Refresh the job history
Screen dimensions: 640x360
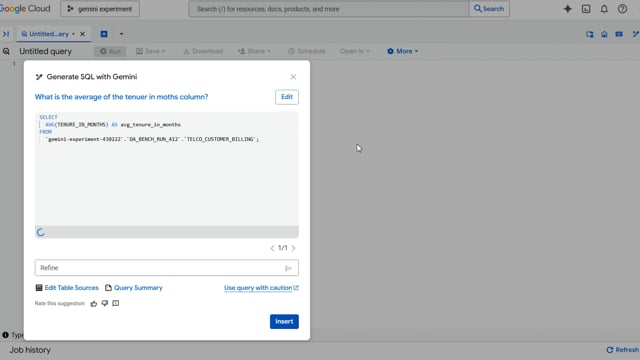point(622,350)
